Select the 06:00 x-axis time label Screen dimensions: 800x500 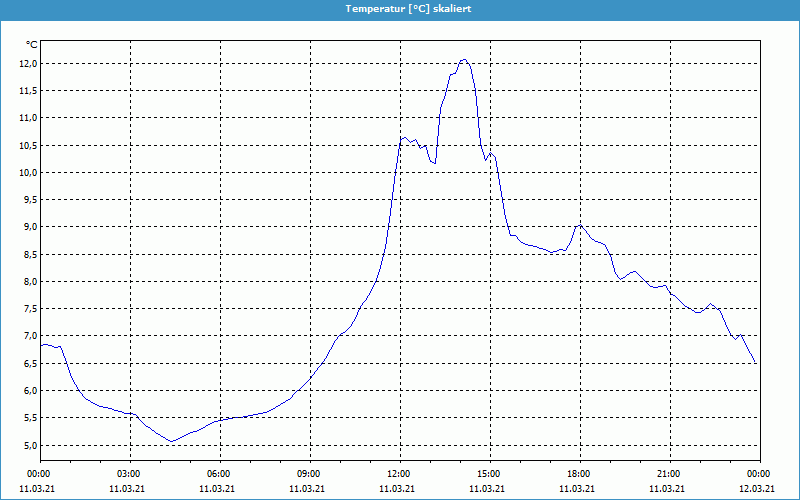click(x=219, y=474)
